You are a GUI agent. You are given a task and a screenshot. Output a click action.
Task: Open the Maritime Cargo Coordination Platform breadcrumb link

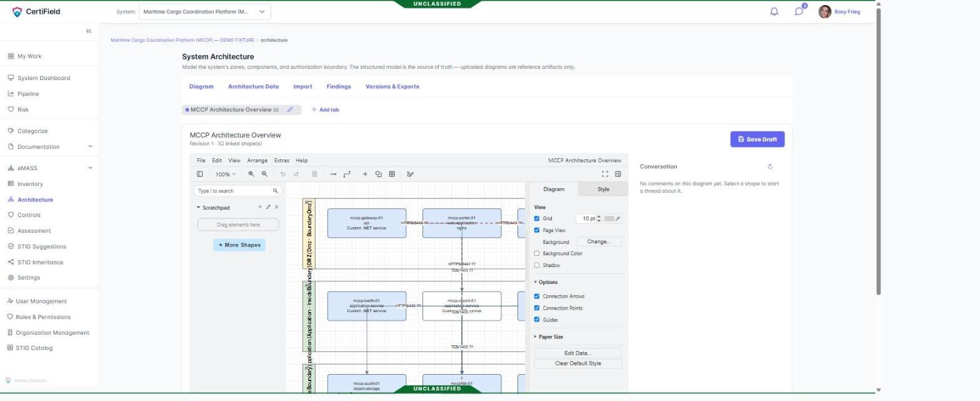pos(182,40)
